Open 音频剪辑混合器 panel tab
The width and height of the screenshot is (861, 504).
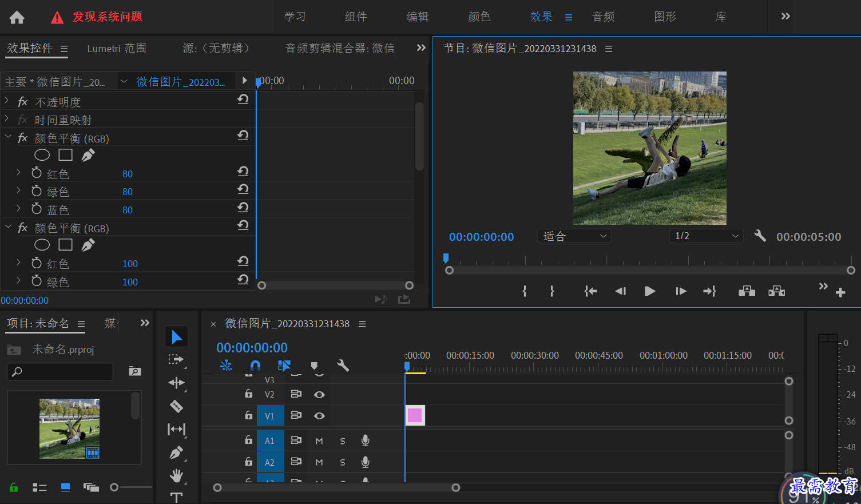click(340, 49)
